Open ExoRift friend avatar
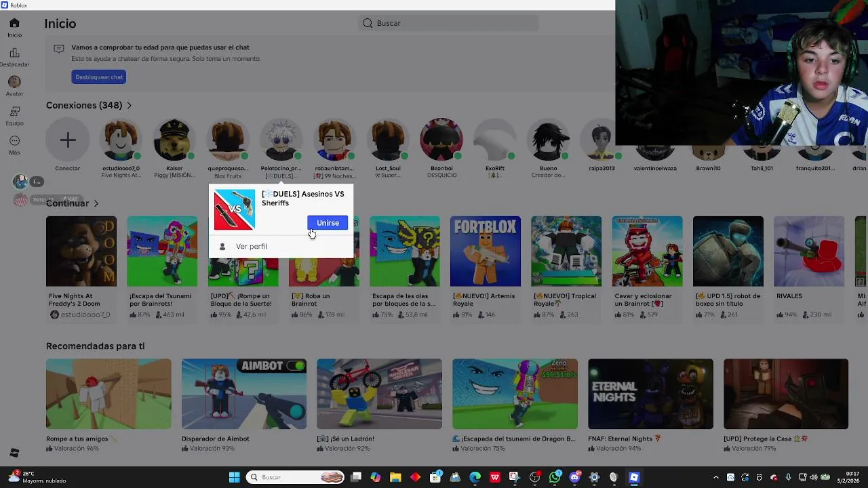The height and width of the screenshot is (488, 868). click(494, 140)
